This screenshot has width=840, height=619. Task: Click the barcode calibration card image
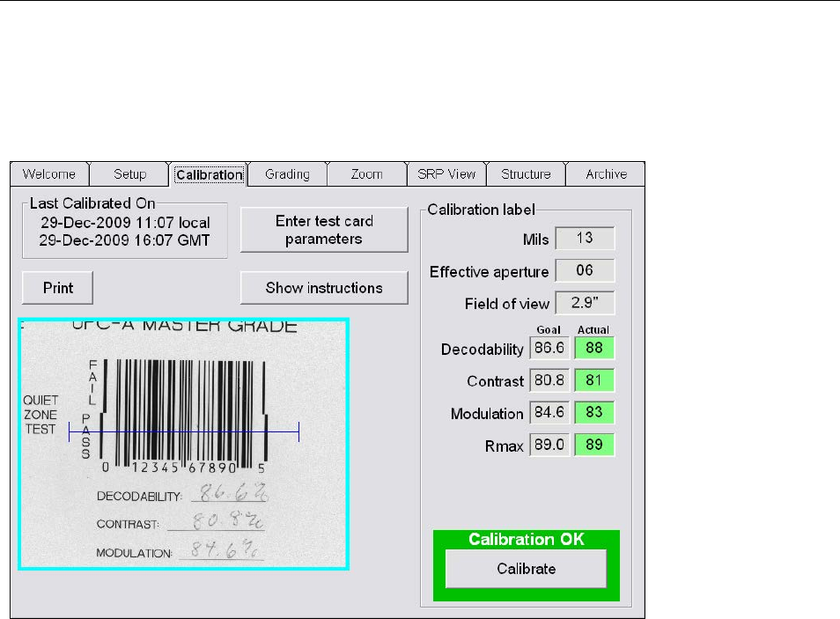[184, 444]
